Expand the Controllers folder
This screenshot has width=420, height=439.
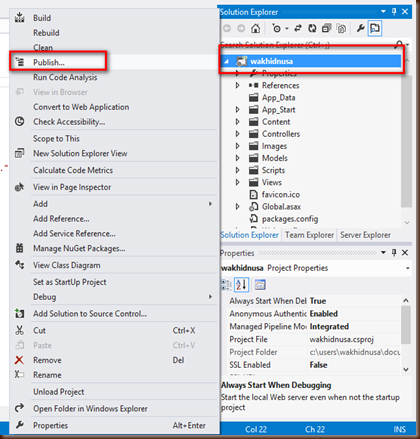(x=237, y=134)
